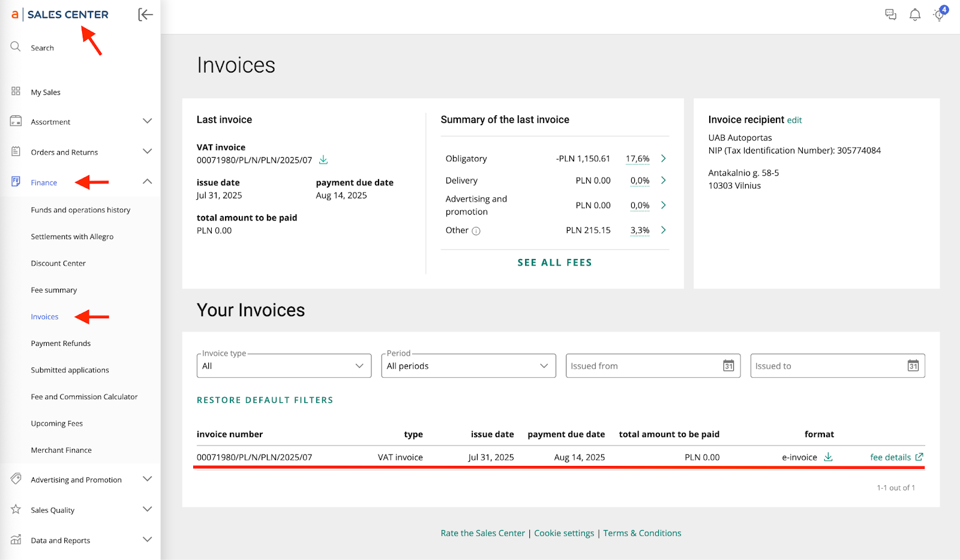Open the Invoice type dropdown
The height and width of the screenshot is (560, 960).
[x=284, y=366]
